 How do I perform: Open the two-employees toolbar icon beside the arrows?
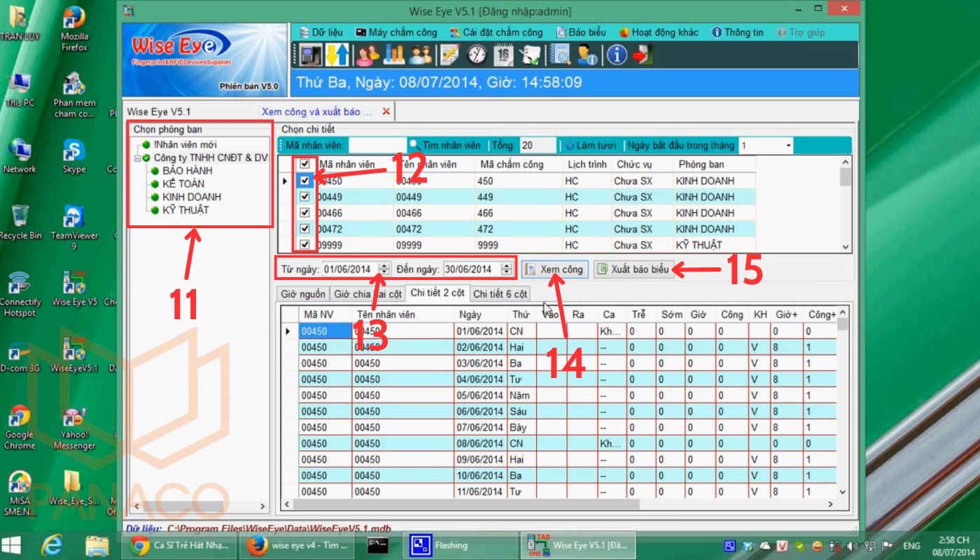(x=368, y=55)
